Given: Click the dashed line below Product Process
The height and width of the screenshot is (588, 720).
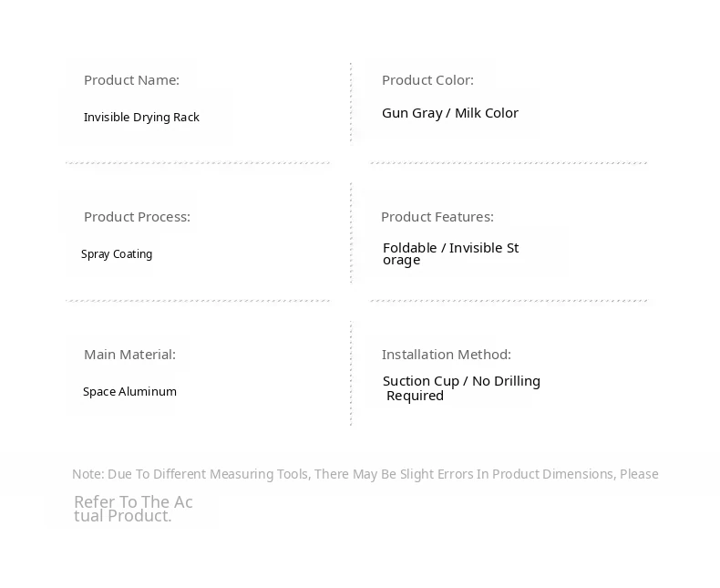Looking at the screenshot, I should [197, 300].
